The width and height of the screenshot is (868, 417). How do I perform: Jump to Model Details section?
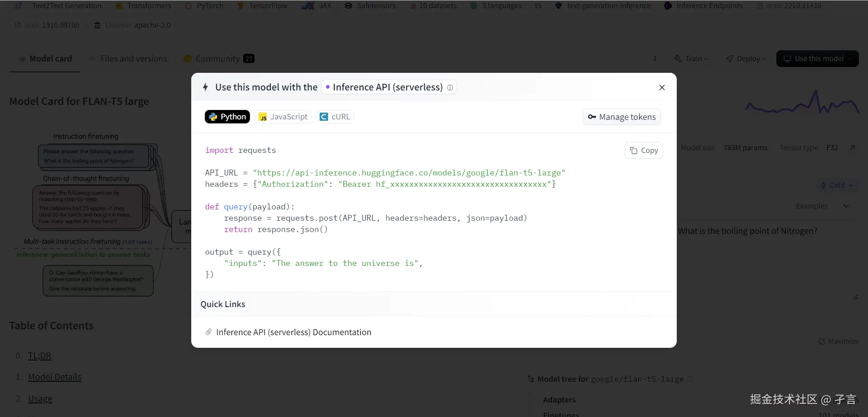point(55,377)
